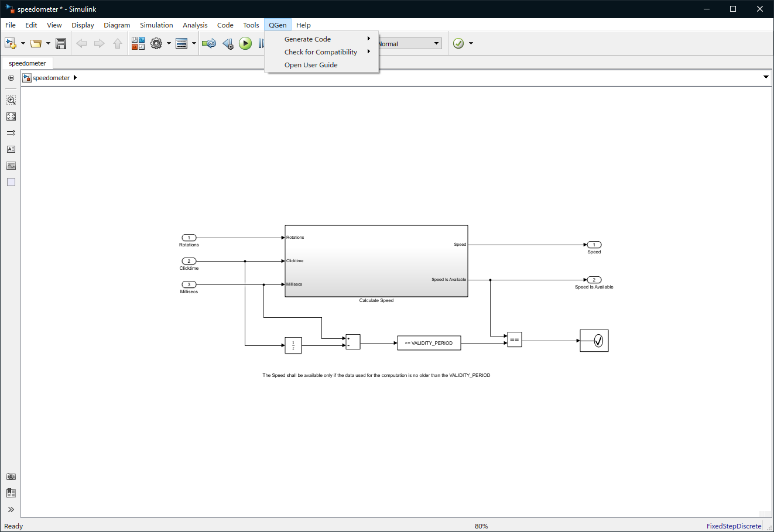Click the FixedStepDiscrete solver link

point(734,526)
